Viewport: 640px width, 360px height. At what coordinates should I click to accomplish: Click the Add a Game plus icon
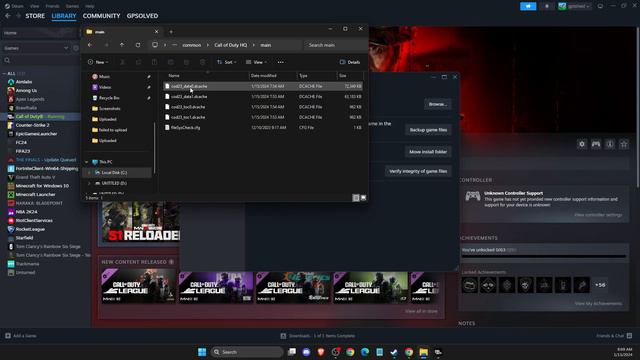pyautogui.click(x=8, y=336)
